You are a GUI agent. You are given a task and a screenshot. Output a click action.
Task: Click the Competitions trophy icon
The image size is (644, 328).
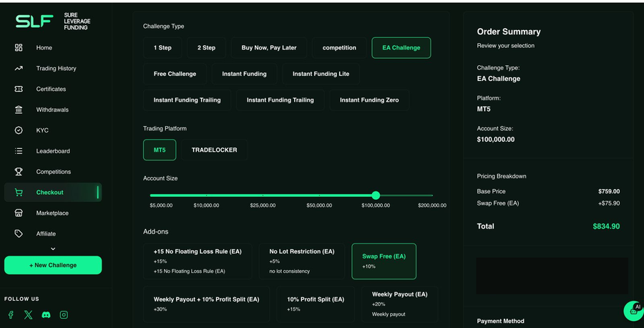click(x=19, y=171)
